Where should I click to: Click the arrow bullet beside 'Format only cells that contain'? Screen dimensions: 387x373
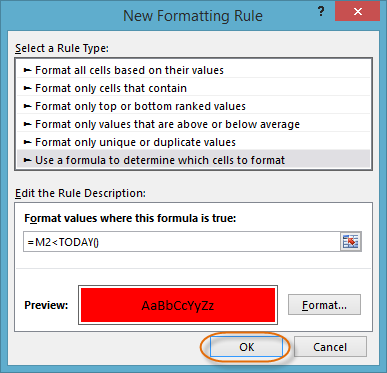coord(28,88)
